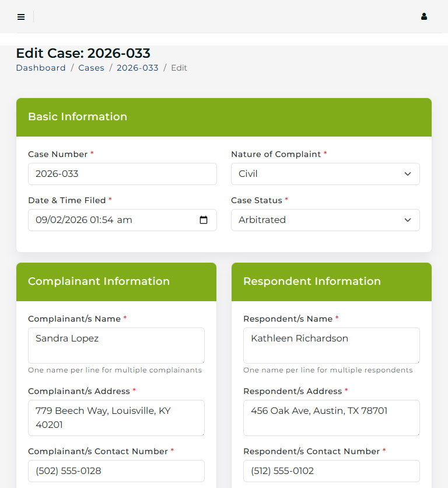Screen dimensions: 448x488
Task: Edit the Respondent/s Address text area
Action: tap(331, 417)
